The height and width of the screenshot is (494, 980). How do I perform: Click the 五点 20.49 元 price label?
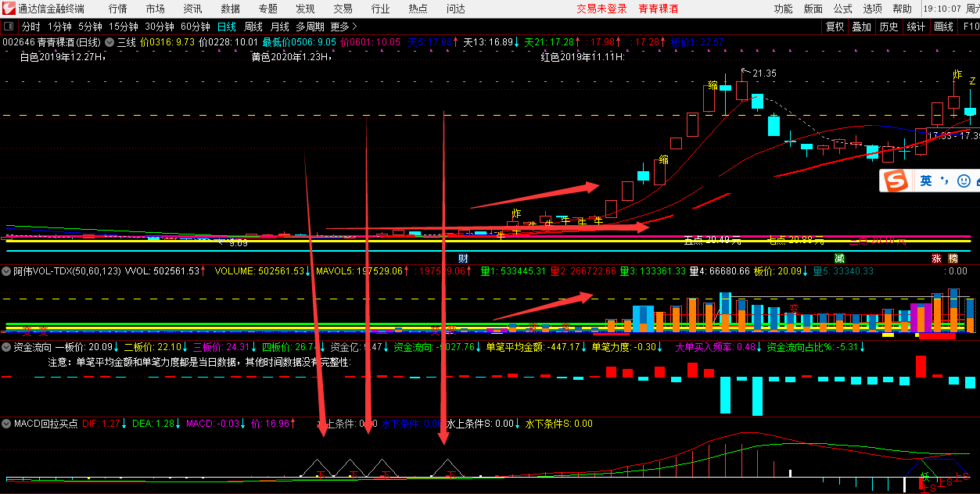[x=712, y=241]
